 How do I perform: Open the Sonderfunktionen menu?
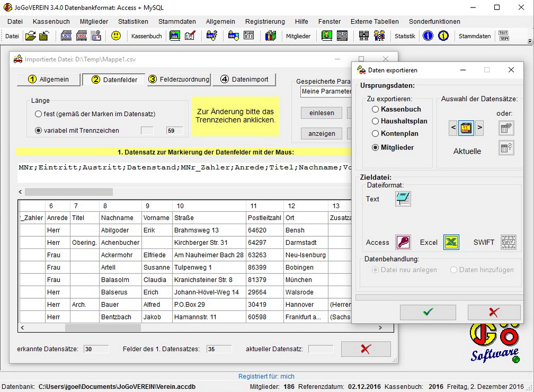point(434,22)
